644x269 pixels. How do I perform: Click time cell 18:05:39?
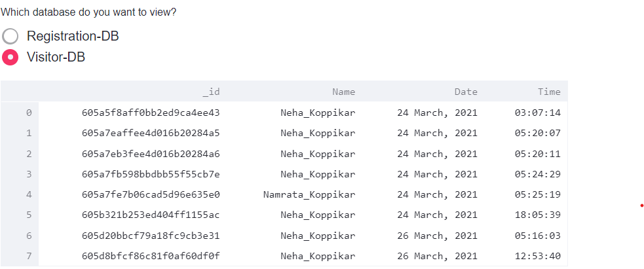click(538, 215)
